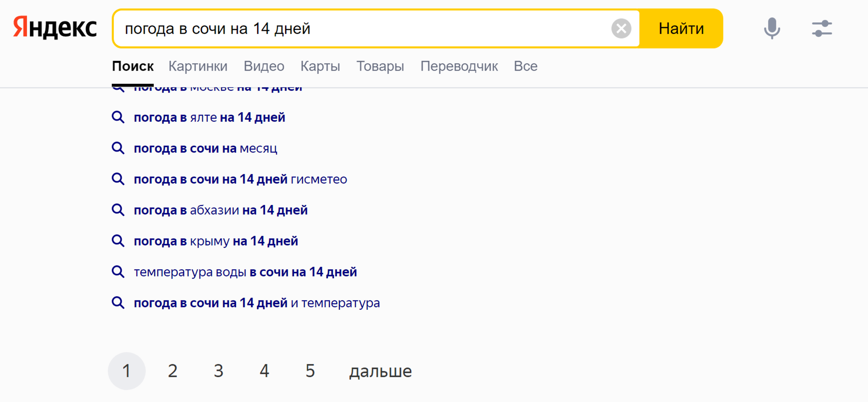Go to results page 4
The image size is (868, 402).
tap(264, 371)
